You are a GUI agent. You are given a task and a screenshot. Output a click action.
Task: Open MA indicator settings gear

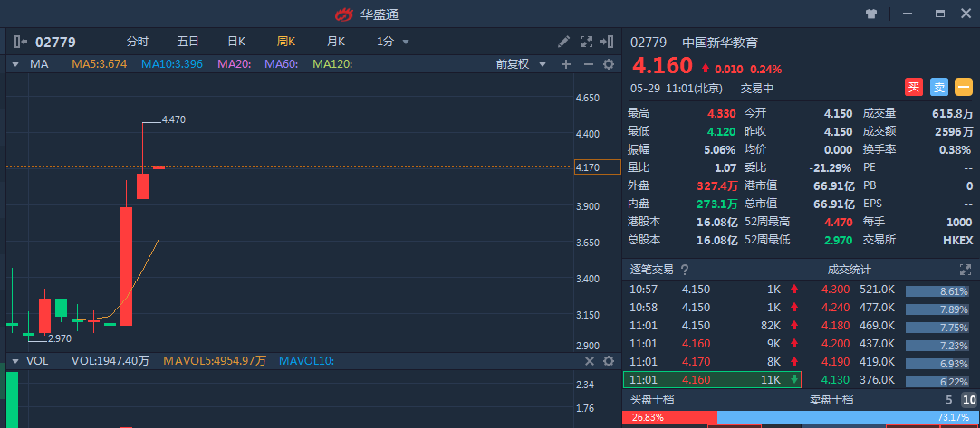608,64
